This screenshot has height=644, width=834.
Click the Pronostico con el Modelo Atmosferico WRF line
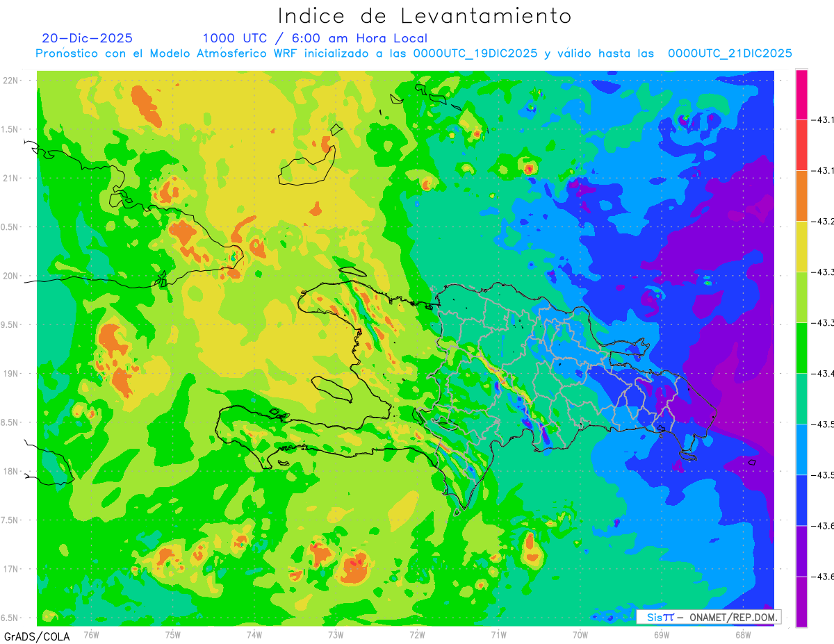(414, 53)
